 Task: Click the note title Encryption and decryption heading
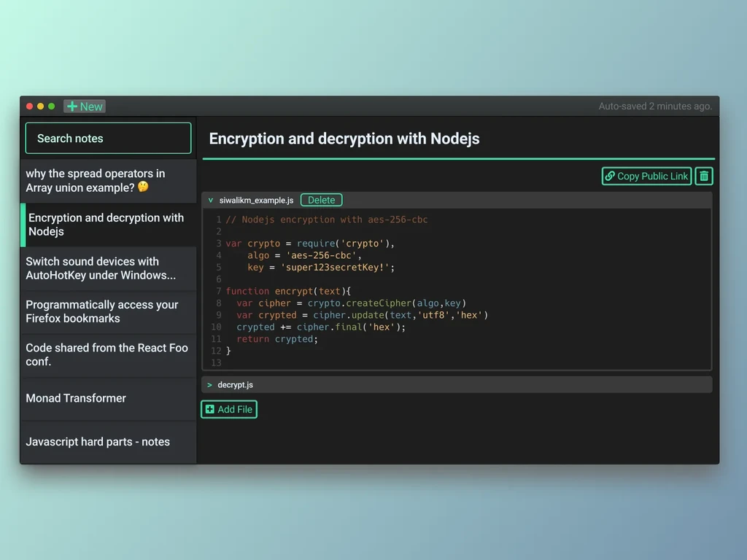point(344,139)
